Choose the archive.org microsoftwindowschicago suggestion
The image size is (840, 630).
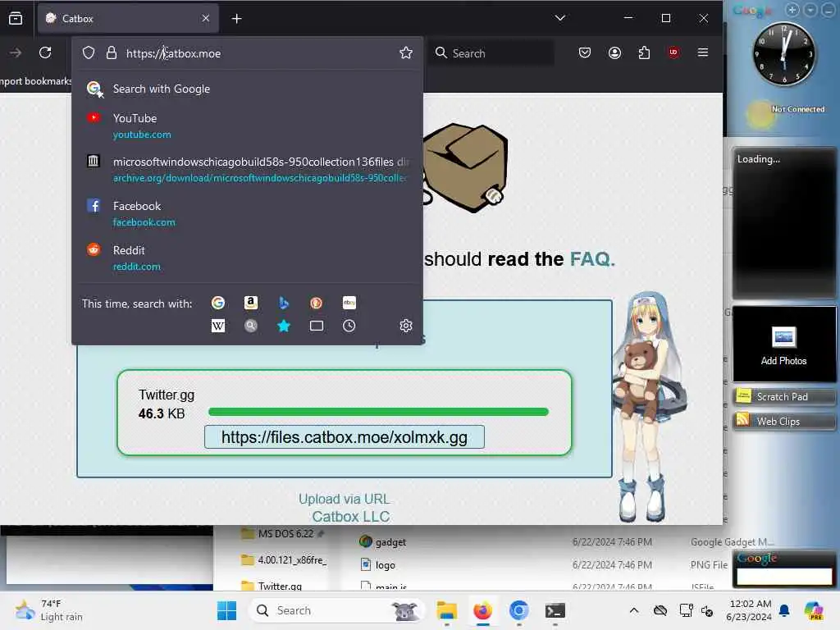point(248,169)
